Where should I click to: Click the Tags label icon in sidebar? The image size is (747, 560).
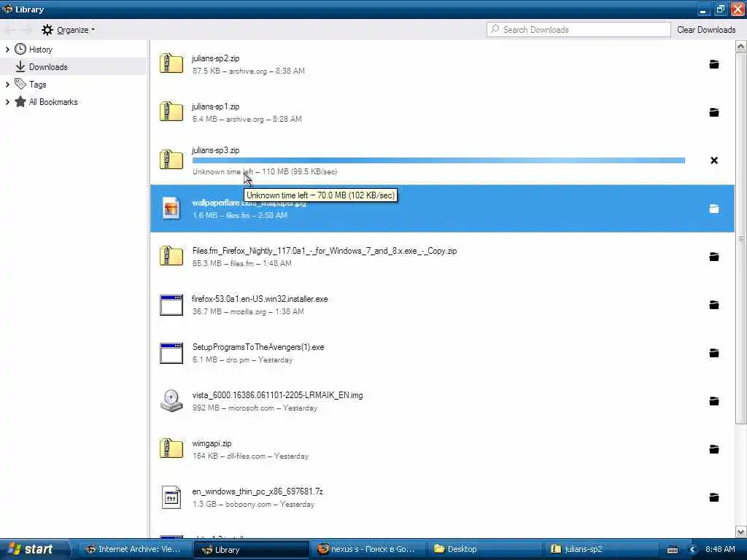click(x=20, y=85)
